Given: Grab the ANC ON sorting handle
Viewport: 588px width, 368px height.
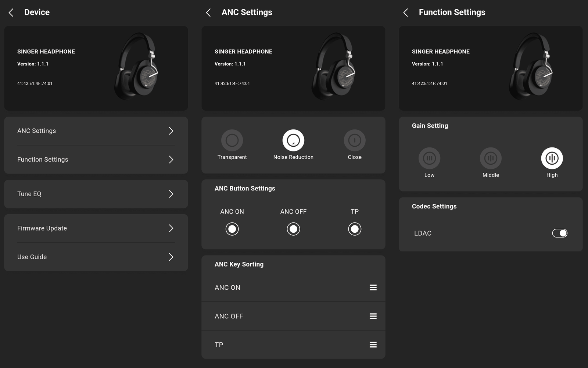Looking at the screenshot, I should point(373,287).
